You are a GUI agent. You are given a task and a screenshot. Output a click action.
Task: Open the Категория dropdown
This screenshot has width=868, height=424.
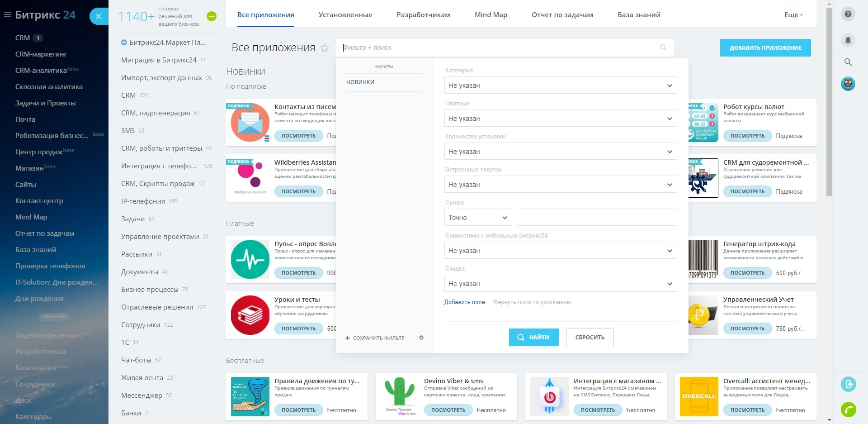tap(561, 86)
